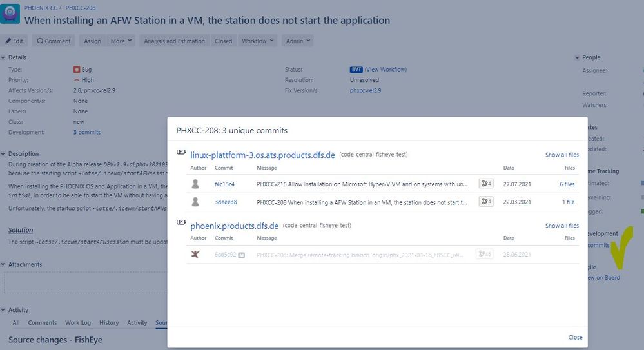The image size is (644, 350).
Task: Collapse the Attachments section
Action: (3, 264)
